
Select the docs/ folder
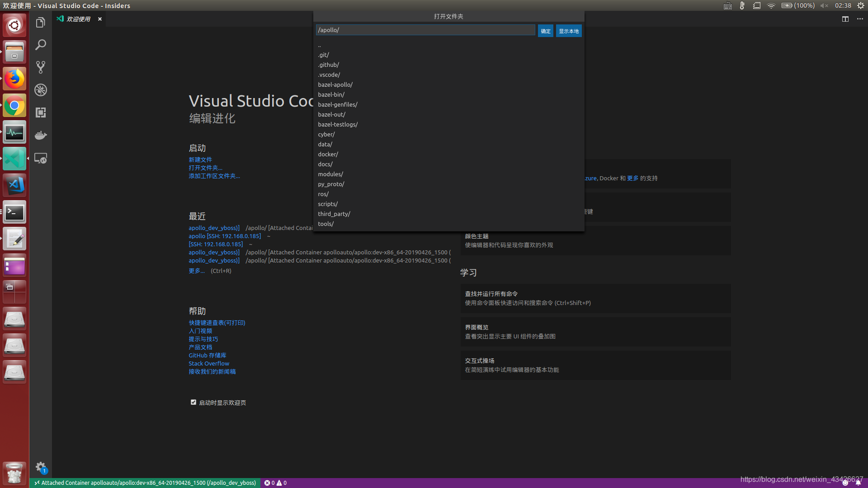pos(449,164)
